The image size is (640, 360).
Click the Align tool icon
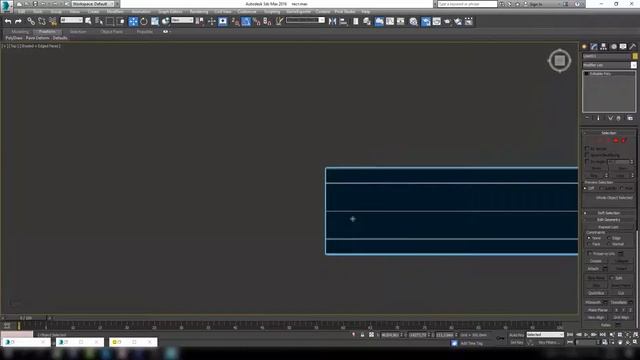point(344,21)
